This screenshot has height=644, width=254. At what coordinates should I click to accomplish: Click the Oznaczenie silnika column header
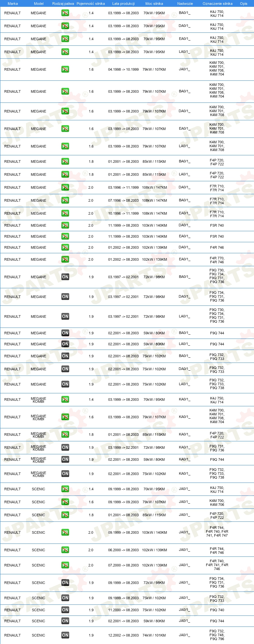click(x=218, y=4)
